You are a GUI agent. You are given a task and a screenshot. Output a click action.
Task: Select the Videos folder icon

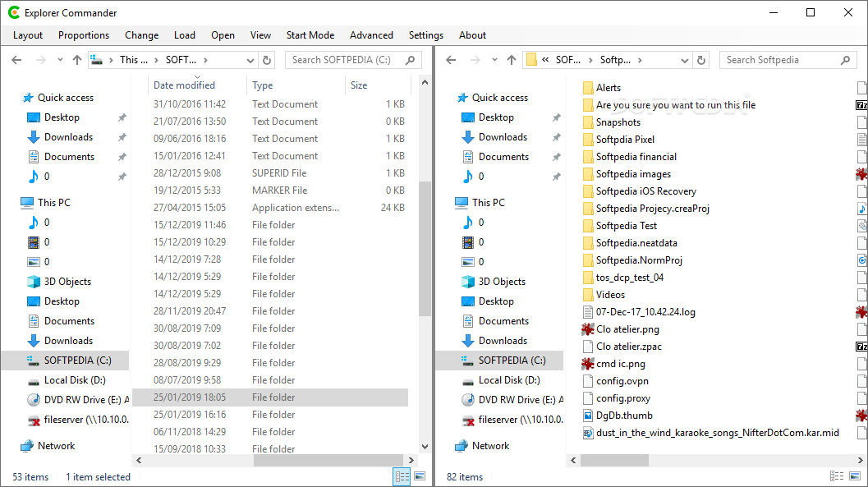click(588, 294)
